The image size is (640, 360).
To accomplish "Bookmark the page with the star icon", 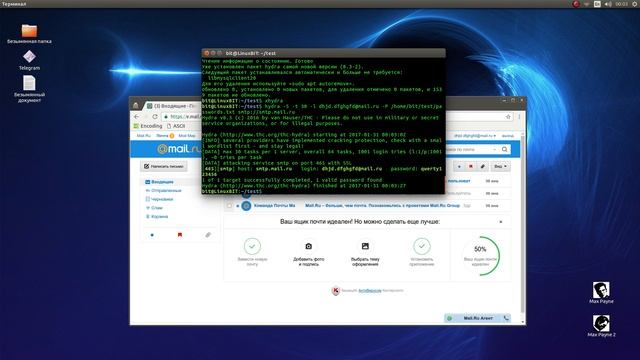I will (x=508, y=117).
